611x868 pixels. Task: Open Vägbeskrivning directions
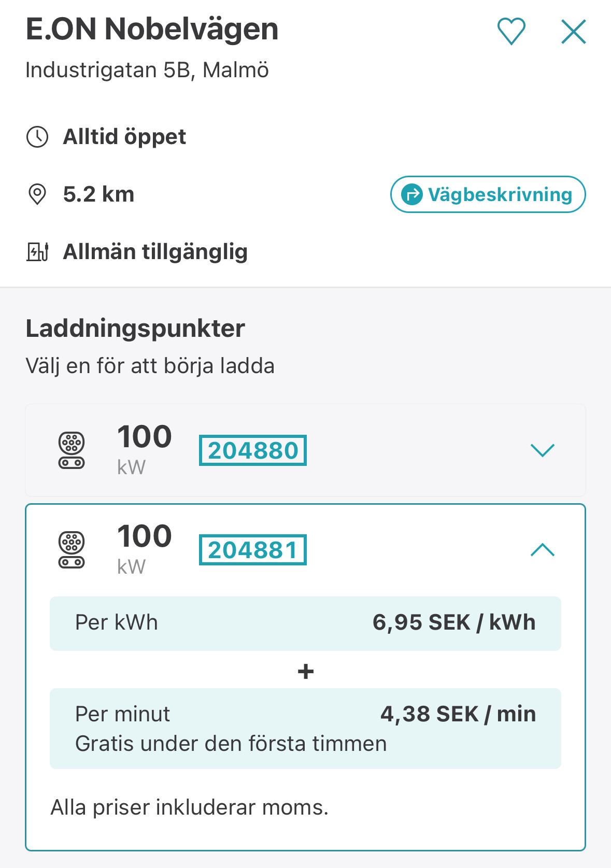point(488,194)
